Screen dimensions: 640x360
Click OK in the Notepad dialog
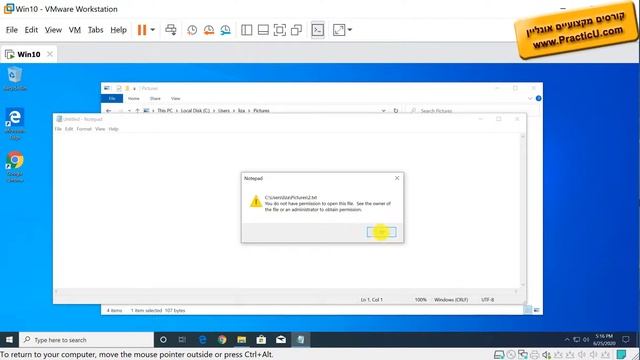[381, 232]
